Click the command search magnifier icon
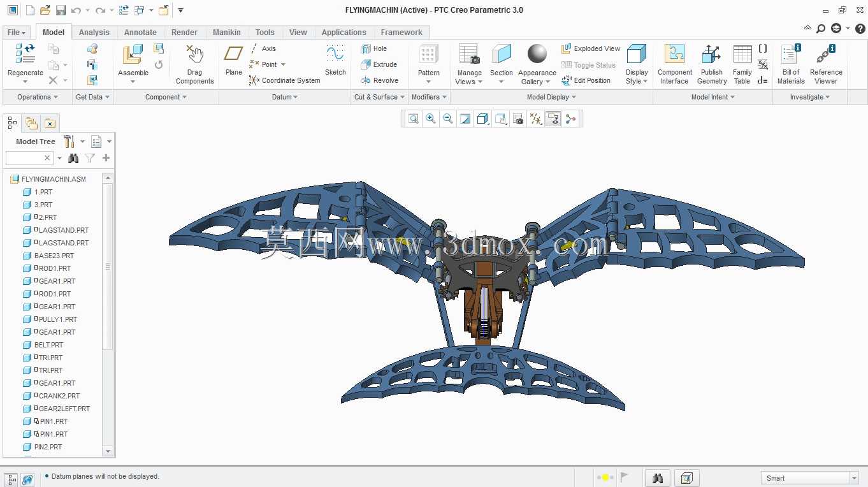This screenshot has width=868, height=487. click(x=821, y=28)
